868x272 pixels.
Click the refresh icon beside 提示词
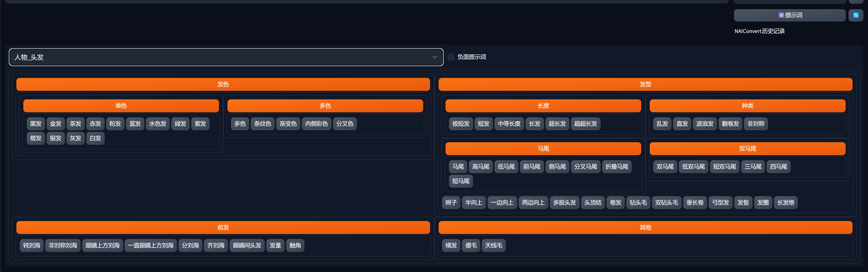click(x=856, y=15)
